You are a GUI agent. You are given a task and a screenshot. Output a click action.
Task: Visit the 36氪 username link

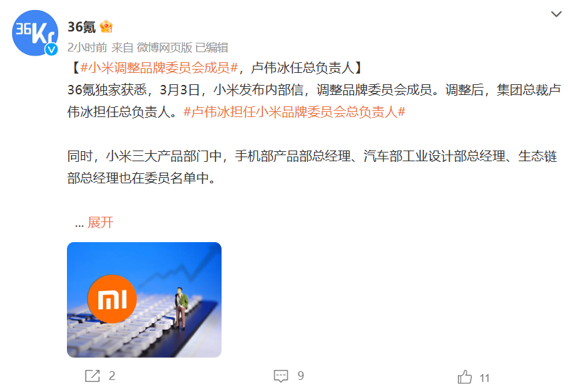click(82, 27)
